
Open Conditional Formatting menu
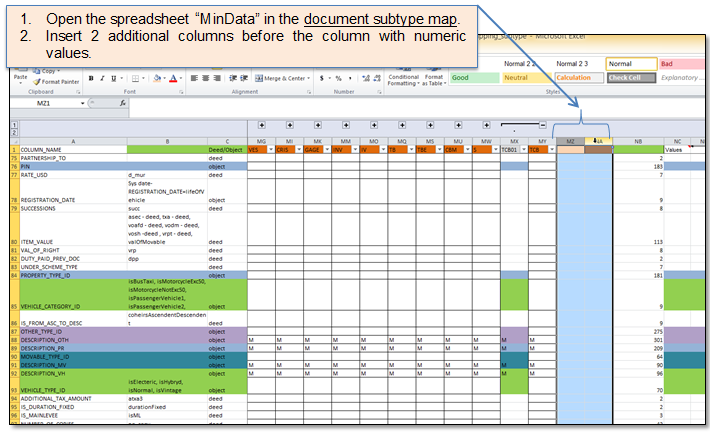(403, 78)
